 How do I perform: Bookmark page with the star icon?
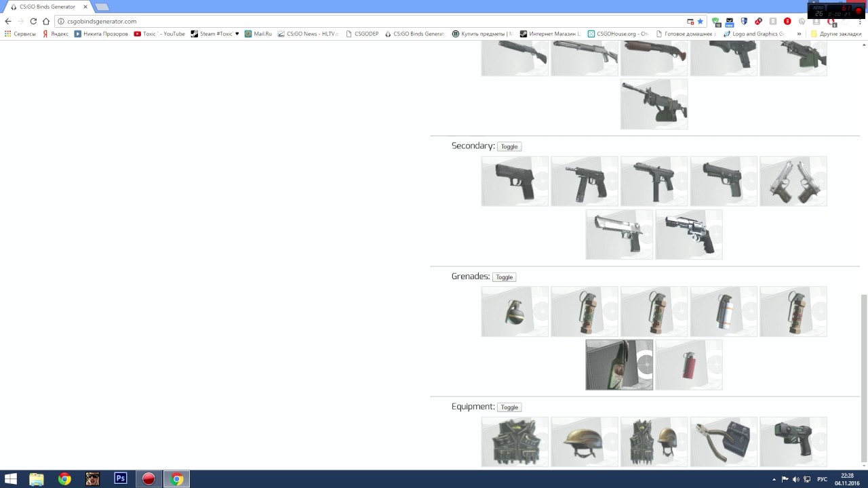[701, 21]
